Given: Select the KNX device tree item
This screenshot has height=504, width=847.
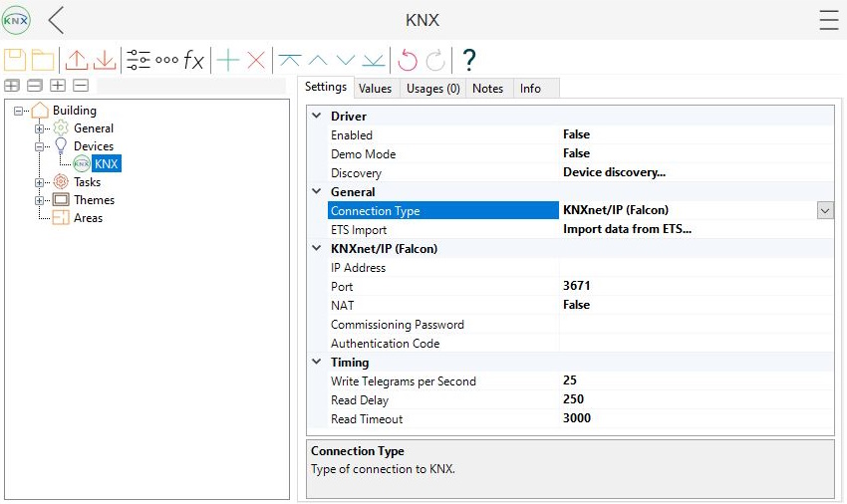Looking at the screenshot, I should click(x=107, y=163).
